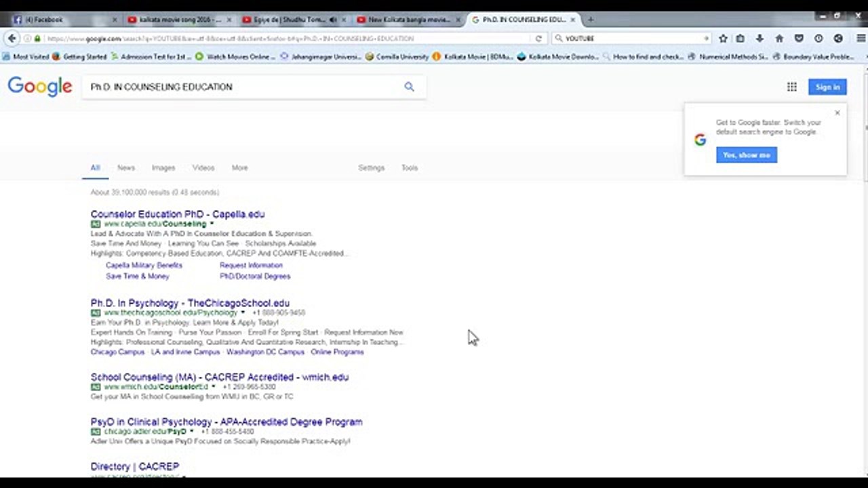
Task: Open the downloads arrow icon
Action: [759, 39]
